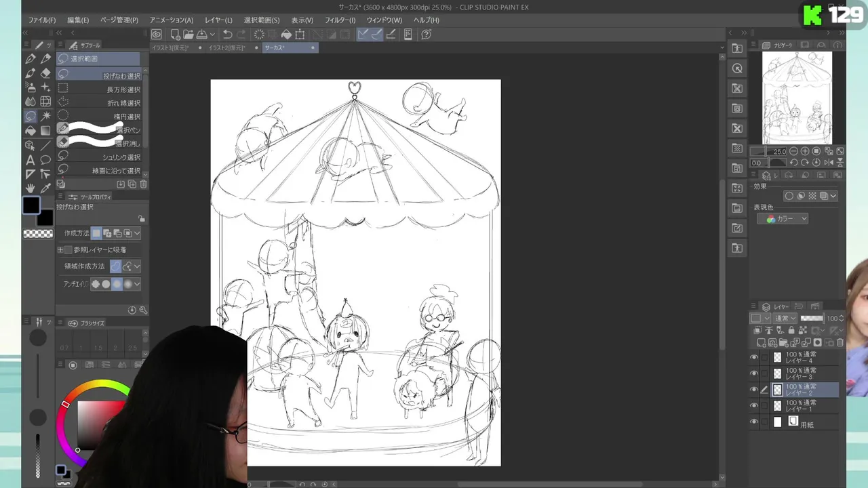Open ファイル(F) menu
Screen dimensions: 868x488
click(42, 20)
